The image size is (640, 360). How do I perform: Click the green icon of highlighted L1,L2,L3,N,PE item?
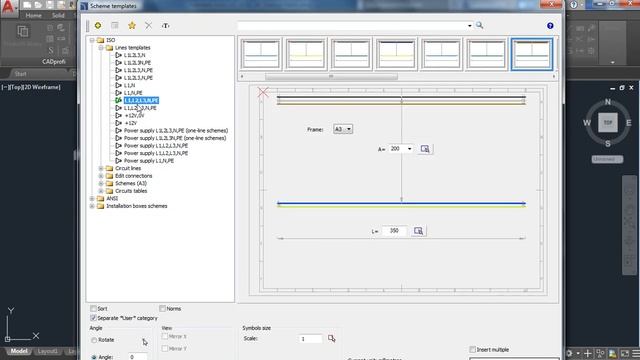(x=118, y=100)
